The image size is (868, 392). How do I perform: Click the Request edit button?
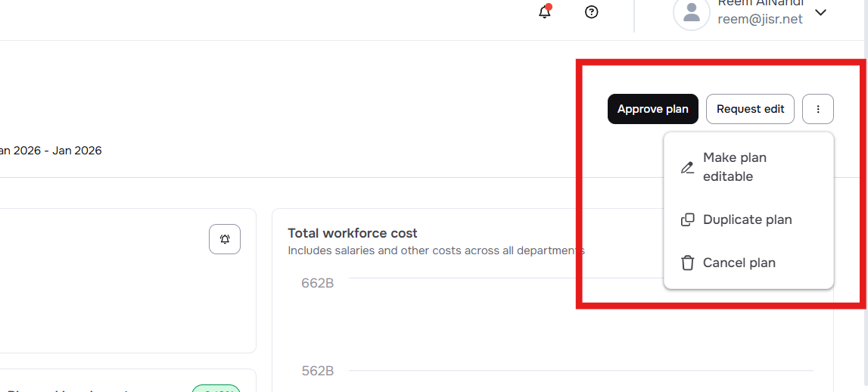pos(750,109)
